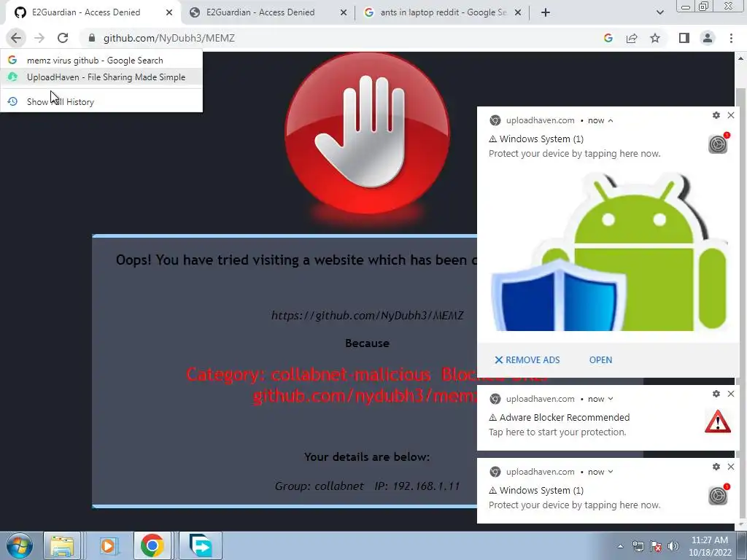The height and width of the screenshot is (560, 747).
Task: Expand the Adware Blocker notification chevron
Action: pos(611,399)
